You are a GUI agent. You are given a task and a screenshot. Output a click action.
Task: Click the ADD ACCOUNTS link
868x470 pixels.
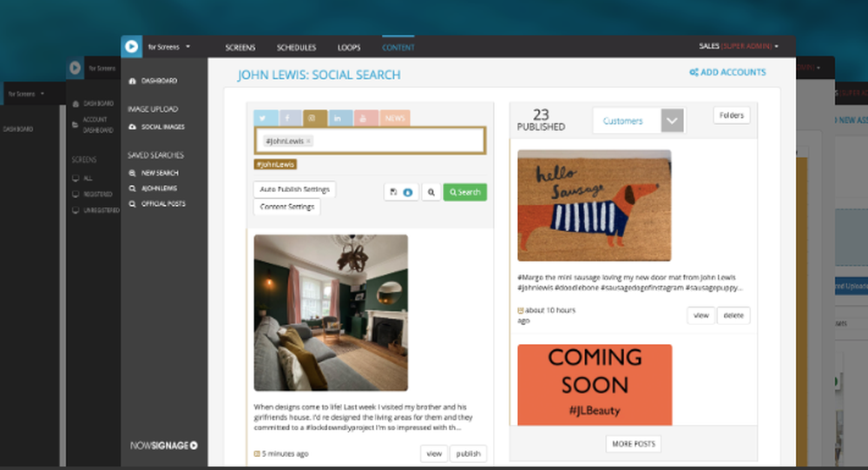(x=733, y=72)
